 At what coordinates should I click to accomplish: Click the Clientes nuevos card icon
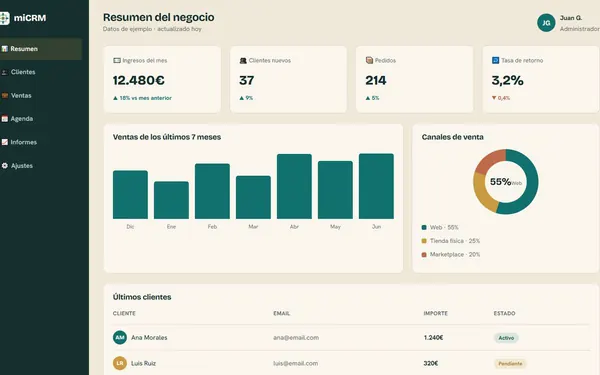243,60
